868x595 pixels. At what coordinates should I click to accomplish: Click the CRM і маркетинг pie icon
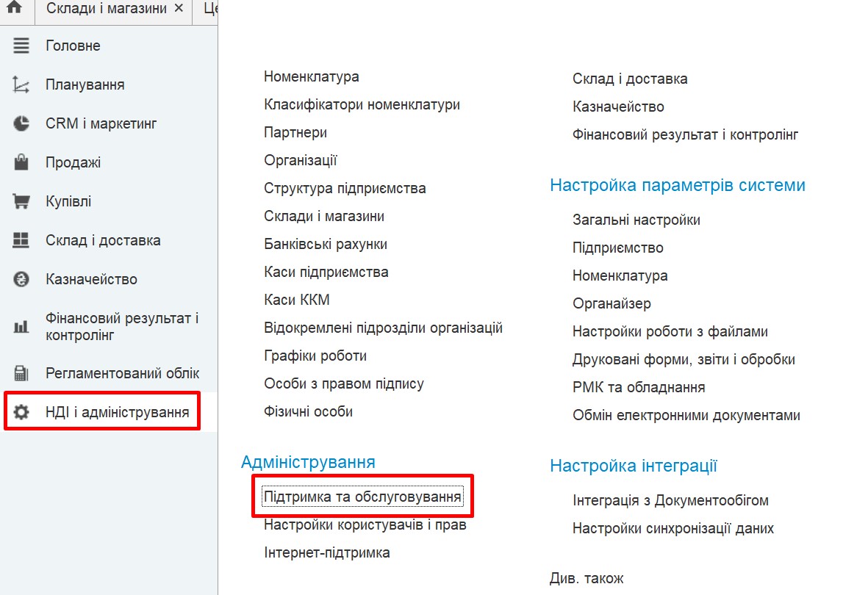point(21,123)
